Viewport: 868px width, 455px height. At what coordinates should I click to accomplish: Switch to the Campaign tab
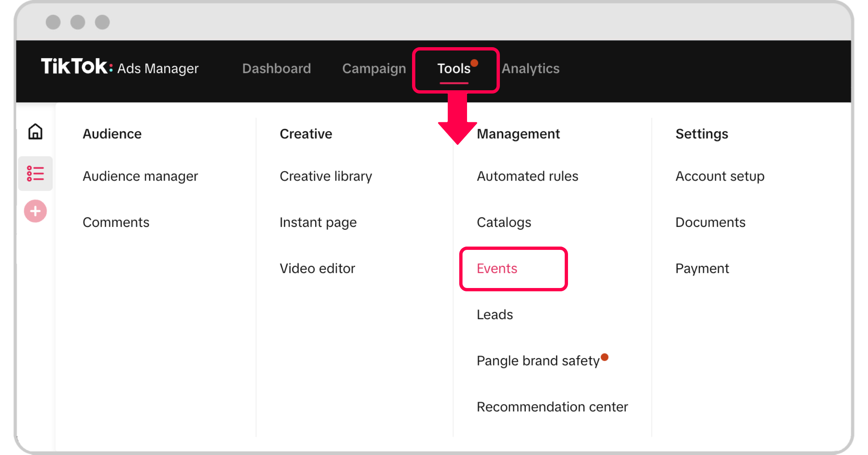click(374, 69)
